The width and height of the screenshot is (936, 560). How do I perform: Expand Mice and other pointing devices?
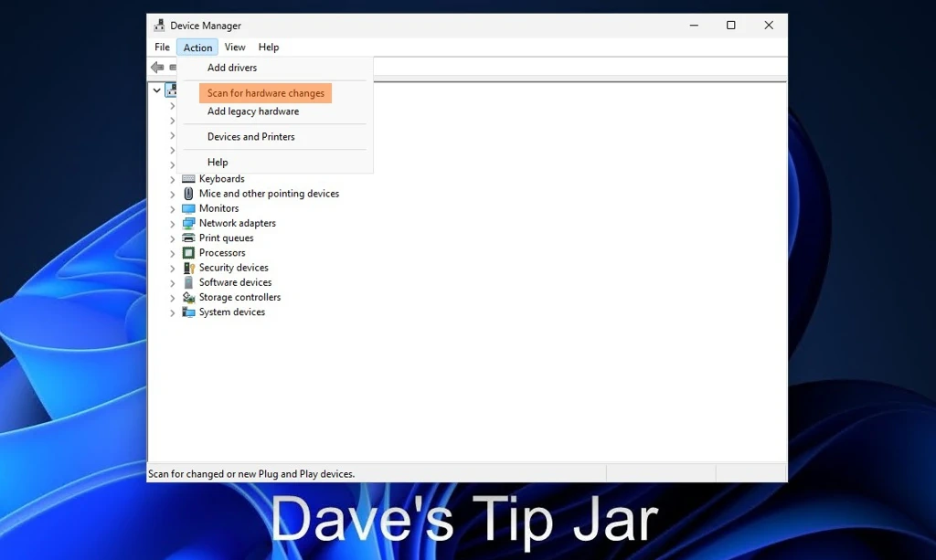172,195
